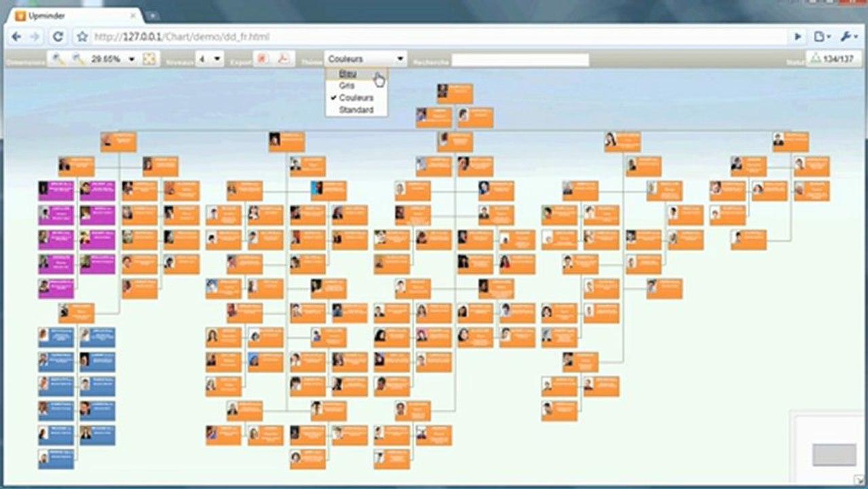Open the Niveaux level dropdown showing 4

tap(210, 59)
